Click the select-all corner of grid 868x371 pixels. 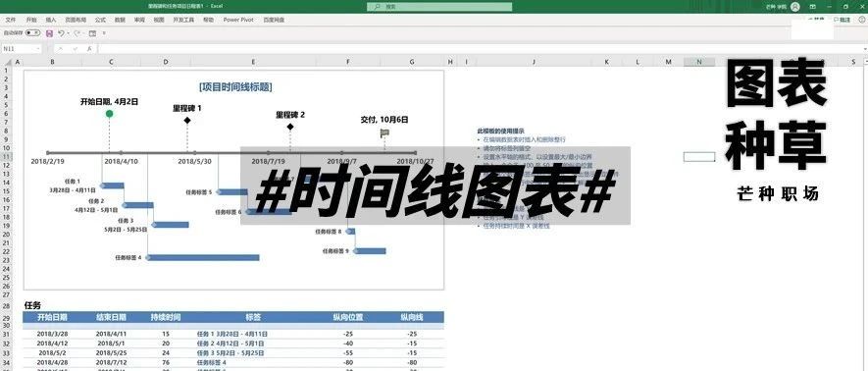[6, 62]
